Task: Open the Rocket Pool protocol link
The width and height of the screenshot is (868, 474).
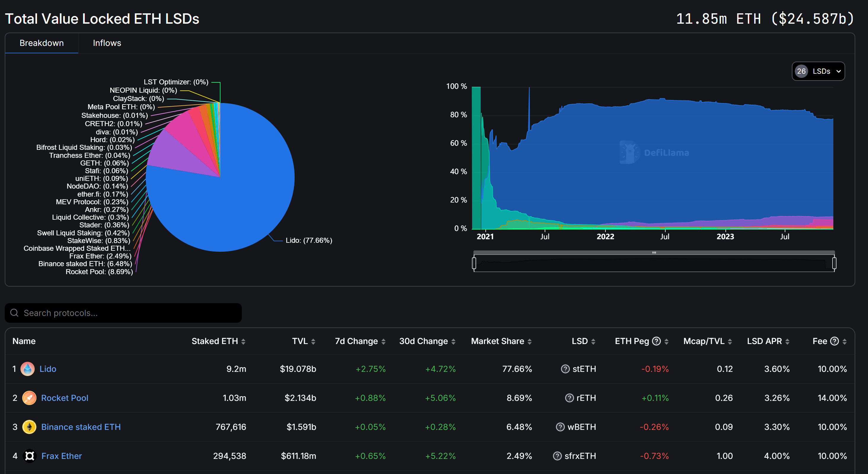Action: pyautogui.click(x=65, y=398)
